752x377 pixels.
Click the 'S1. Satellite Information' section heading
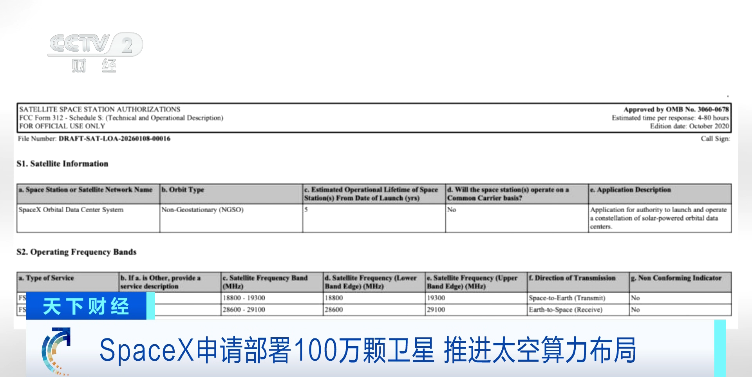[x=62, y=164]
